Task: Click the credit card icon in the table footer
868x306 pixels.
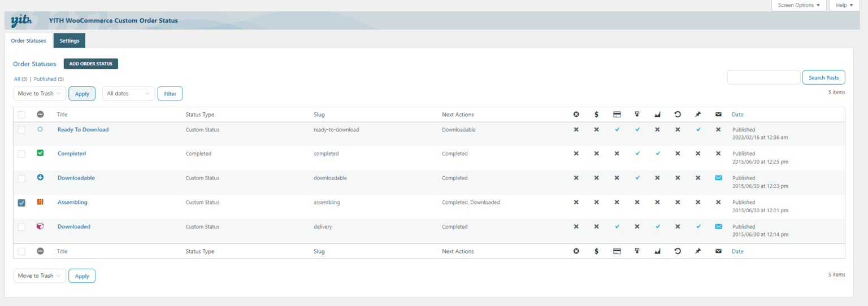Action: 617,251
